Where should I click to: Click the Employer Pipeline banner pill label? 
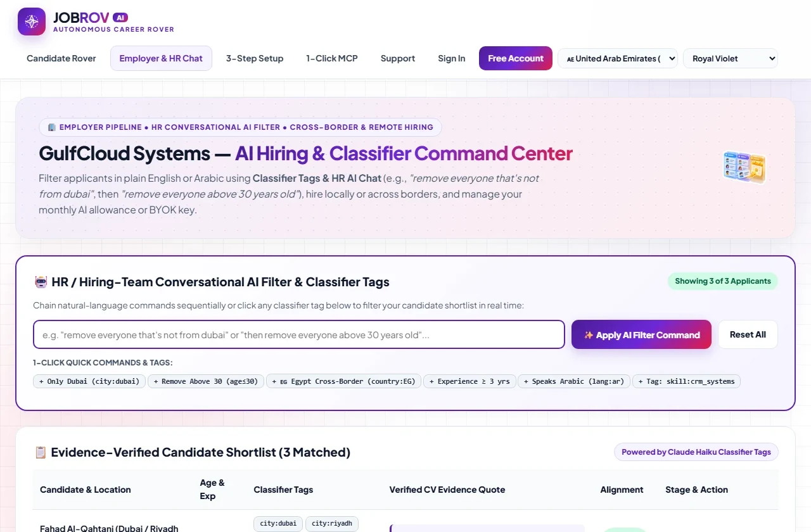pyautogui.click(x=240, y=127)
